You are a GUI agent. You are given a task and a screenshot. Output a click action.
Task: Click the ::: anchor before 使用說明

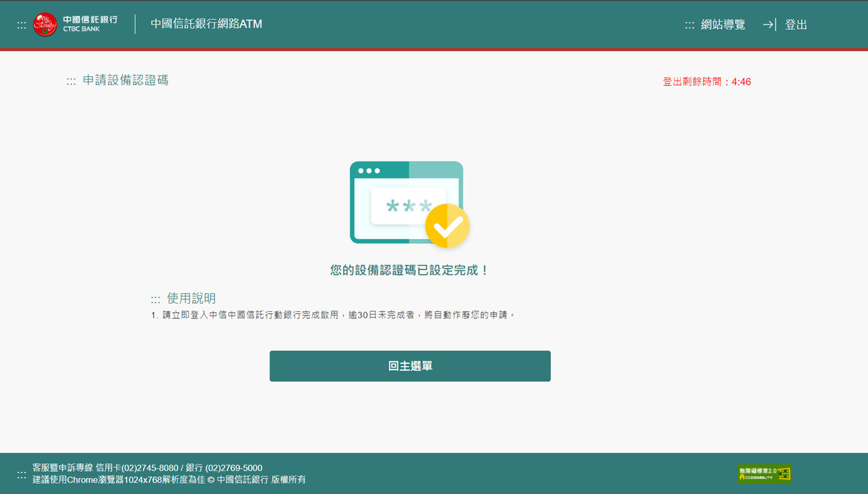click(x=155, y=299)
